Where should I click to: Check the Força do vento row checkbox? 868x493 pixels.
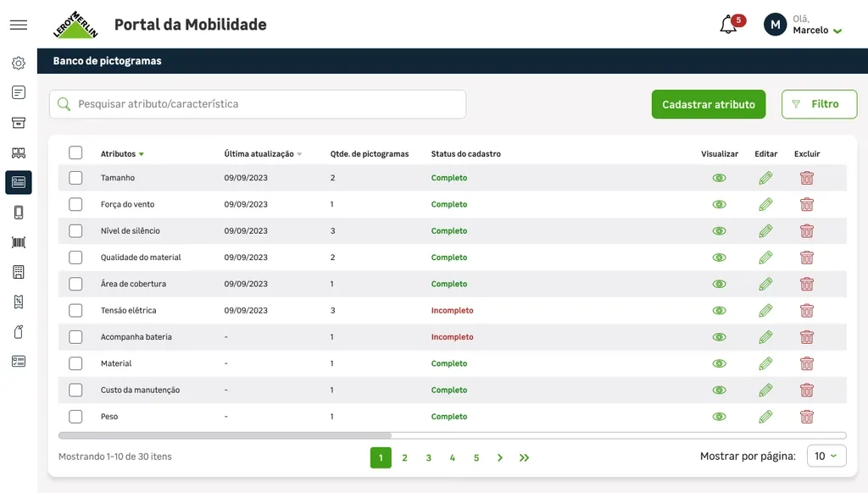click(x=75, y=204)
